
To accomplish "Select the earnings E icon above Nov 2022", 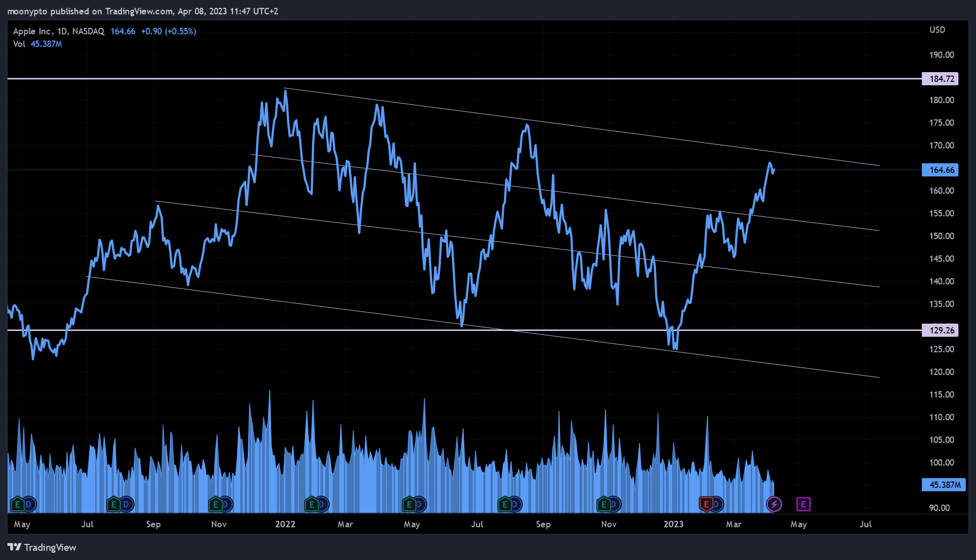I will (604, 504).
